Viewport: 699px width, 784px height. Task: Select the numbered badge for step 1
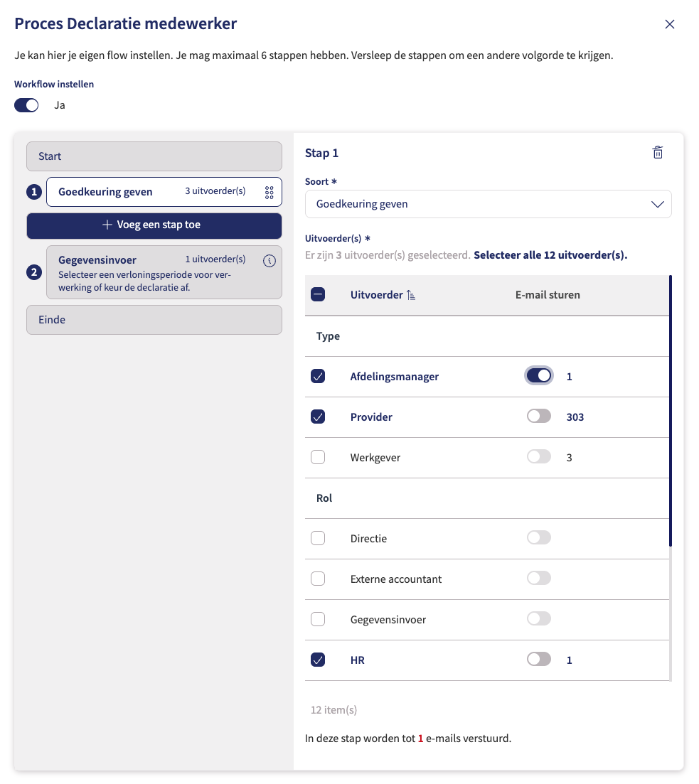[33, 191]
